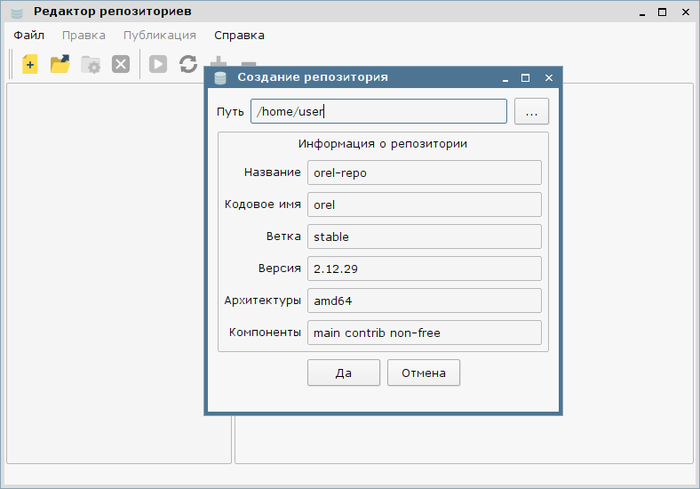Open the Справка menu
The image size is (700, 489).
point(239,35)
